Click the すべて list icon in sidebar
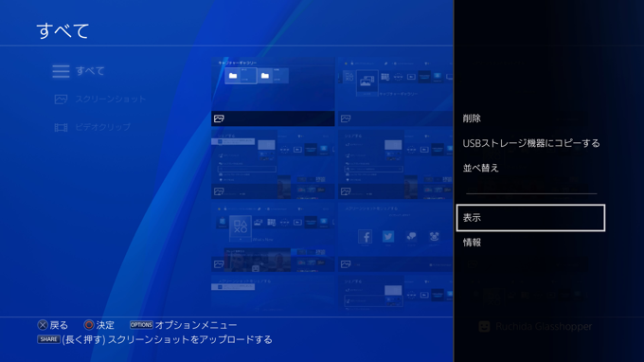644x362 pixels. (61, 71)
